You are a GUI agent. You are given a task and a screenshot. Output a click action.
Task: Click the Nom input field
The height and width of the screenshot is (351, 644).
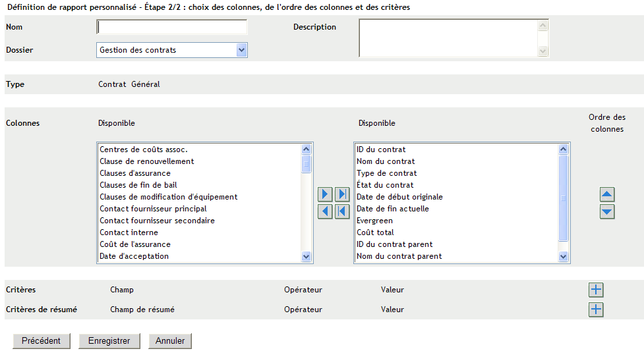tap(171, 27)
